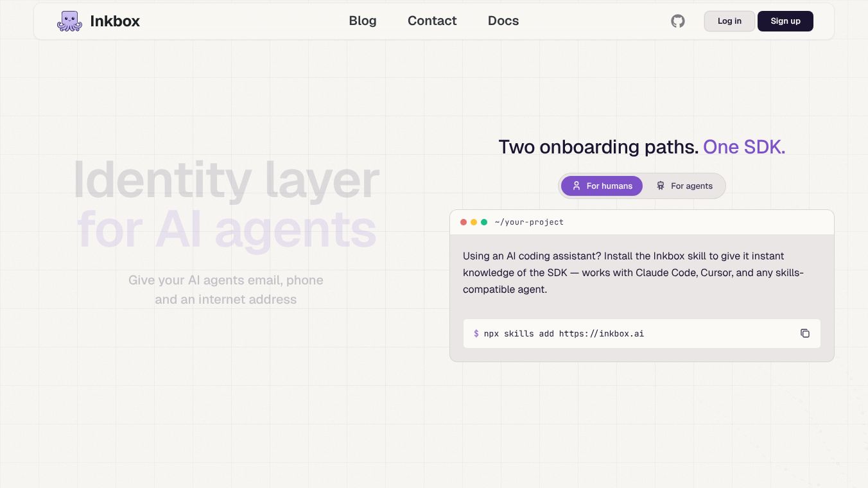
Task: Click the Inkbox octopus logo icon
Action: [x=69, y=21]
